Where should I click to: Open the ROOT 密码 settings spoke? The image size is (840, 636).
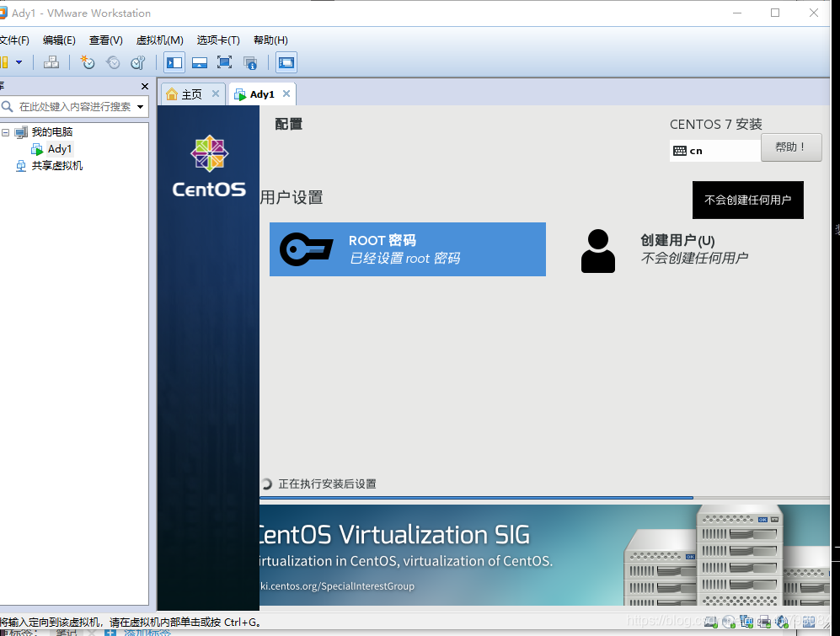pos(408,249)
